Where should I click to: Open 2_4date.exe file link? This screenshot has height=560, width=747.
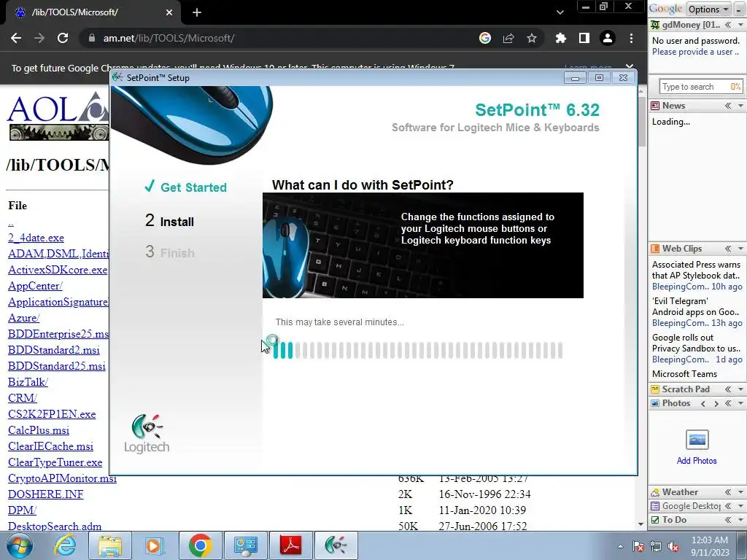(x=36, y=238)
